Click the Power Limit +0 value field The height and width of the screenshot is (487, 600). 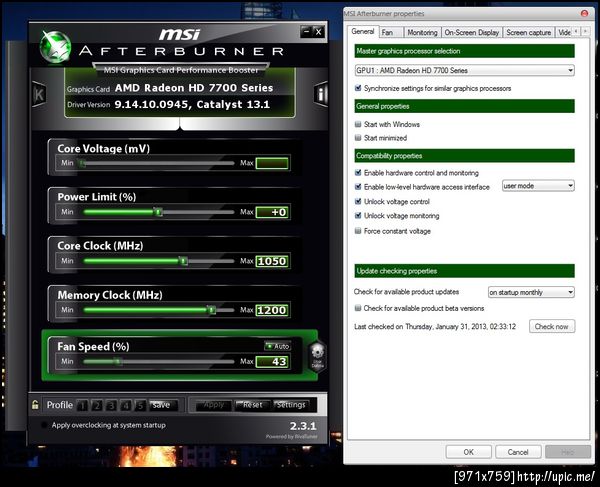[272, 212]
